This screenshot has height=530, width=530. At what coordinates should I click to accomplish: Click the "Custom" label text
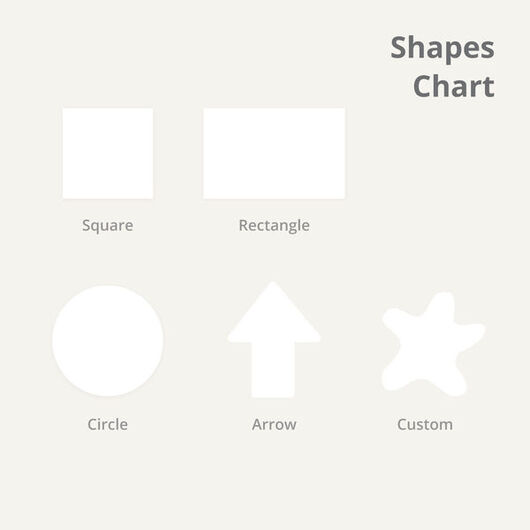425,425
